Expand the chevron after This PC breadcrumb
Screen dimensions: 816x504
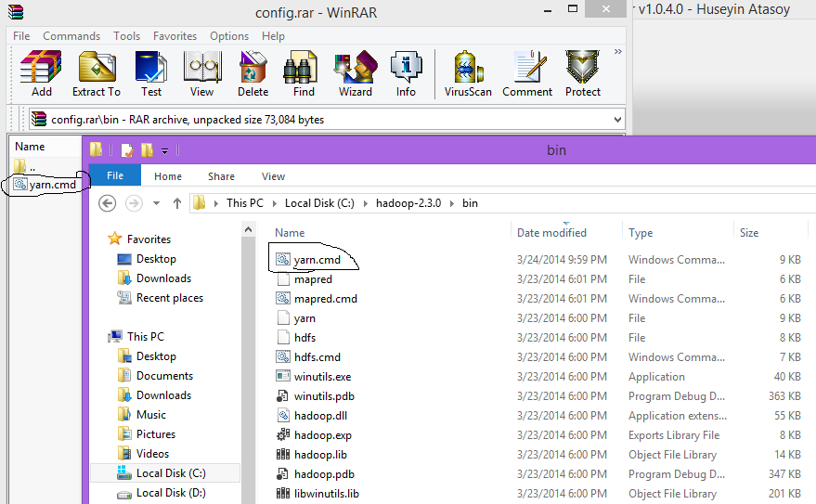(274, 203)
